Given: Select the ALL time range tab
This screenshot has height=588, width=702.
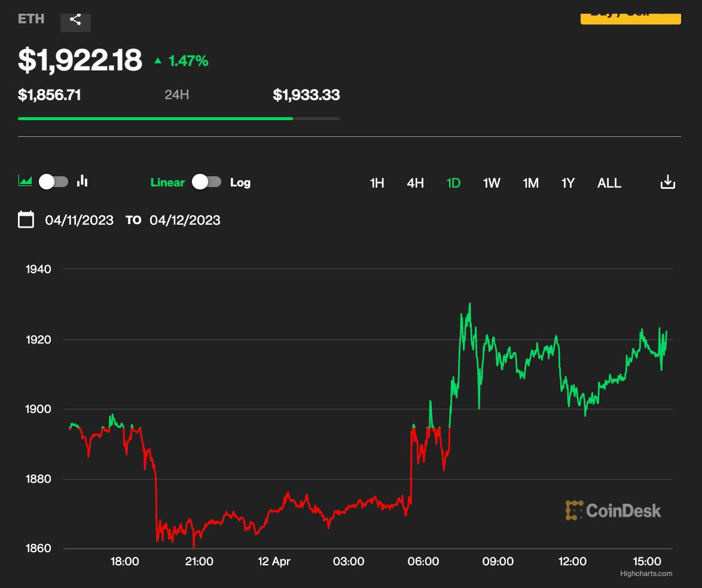Looking at the screenshot, I should click(609, 183).
